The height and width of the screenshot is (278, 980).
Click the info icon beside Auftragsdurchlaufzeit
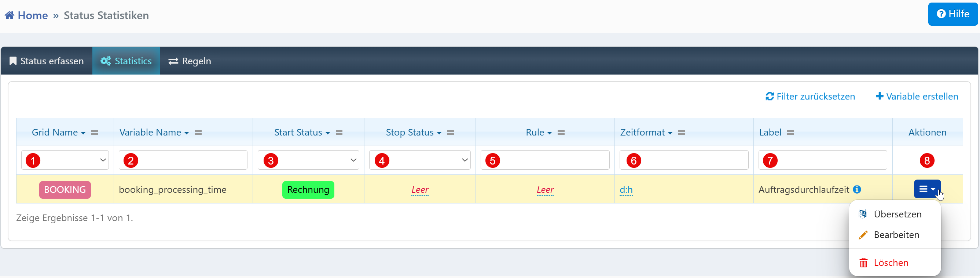[857, 189]
